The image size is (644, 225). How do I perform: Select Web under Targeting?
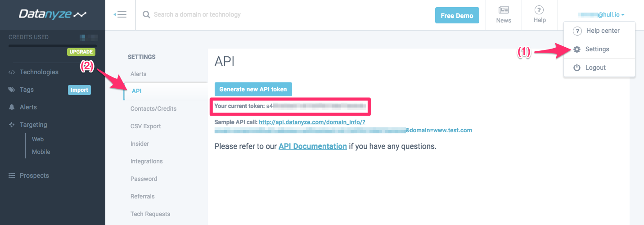38,139
